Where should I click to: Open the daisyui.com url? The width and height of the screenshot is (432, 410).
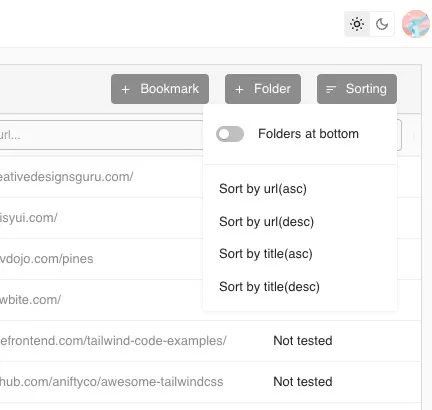pyautogui.click(x=29, y=218)
